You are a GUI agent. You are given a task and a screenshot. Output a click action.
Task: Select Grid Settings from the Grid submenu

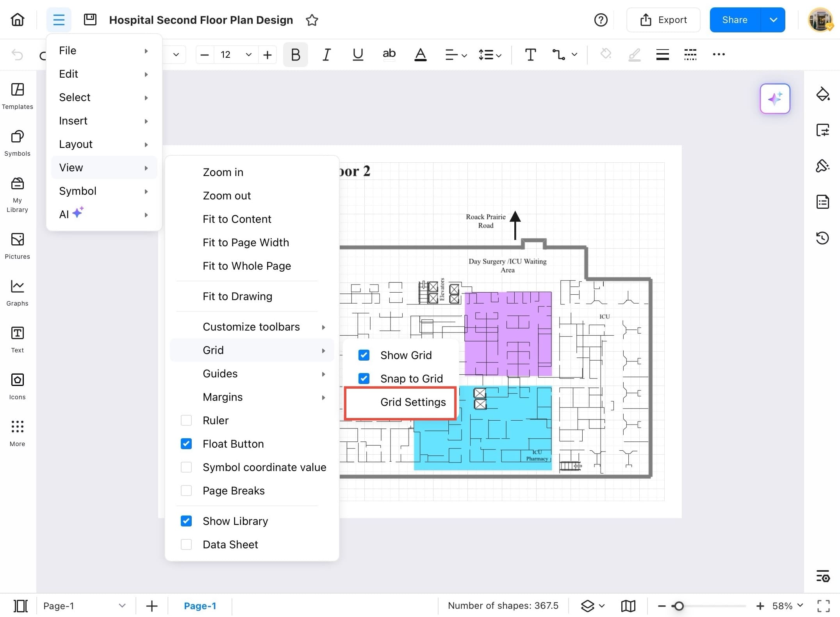coord(413,402)
